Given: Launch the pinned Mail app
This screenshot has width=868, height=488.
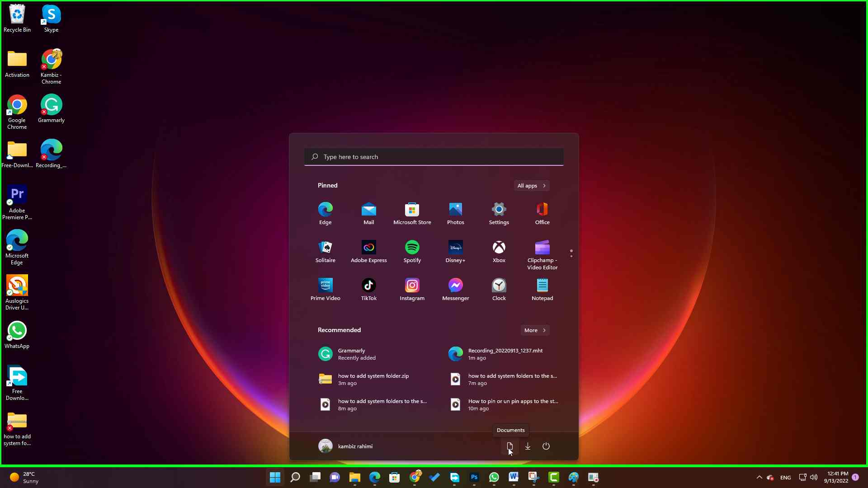Looking at the screenshot, I should coord(369,214).
